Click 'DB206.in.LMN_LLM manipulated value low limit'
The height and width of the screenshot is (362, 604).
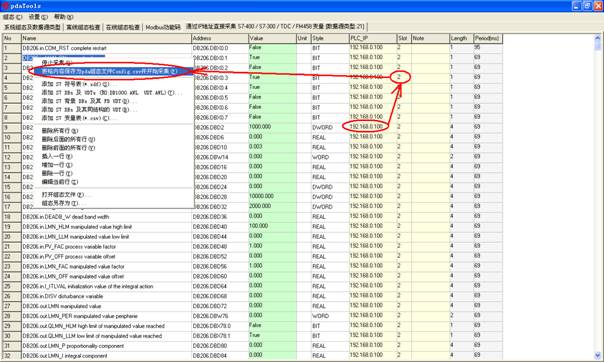[x=106, y=237]
